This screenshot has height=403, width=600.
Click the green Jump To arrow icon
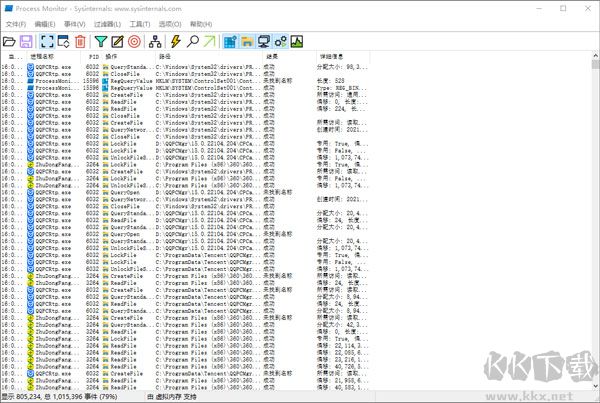point(209,41)
